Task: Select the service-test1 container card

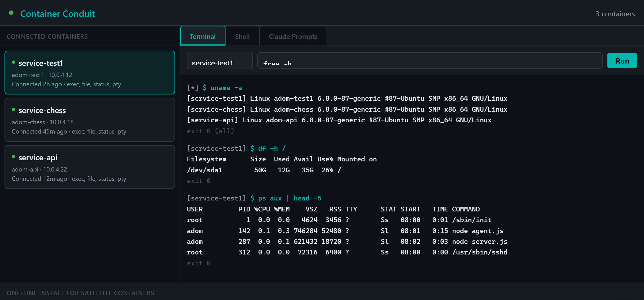Action: coord(90,73)
